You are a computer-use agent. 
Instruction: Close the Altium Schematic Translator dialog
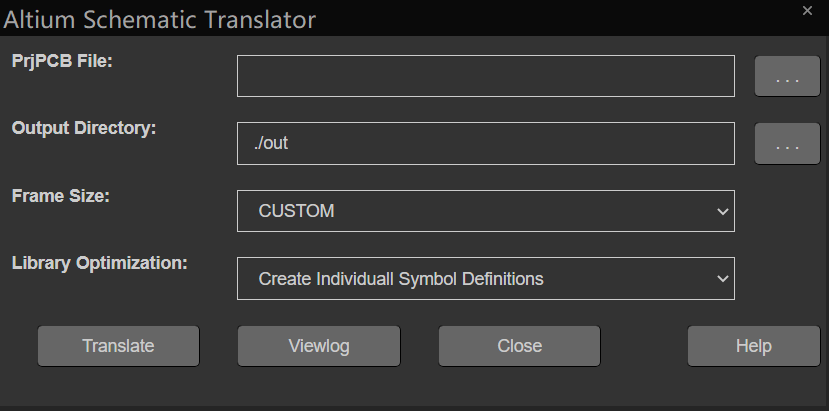click(x=807, y=11)
